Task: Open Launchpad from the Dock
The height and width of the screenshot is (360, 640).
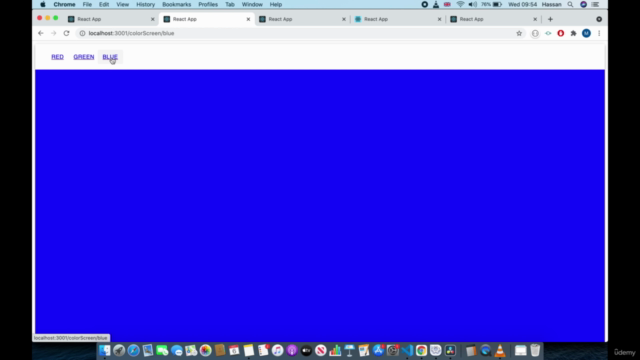Action: click(119, 350)
